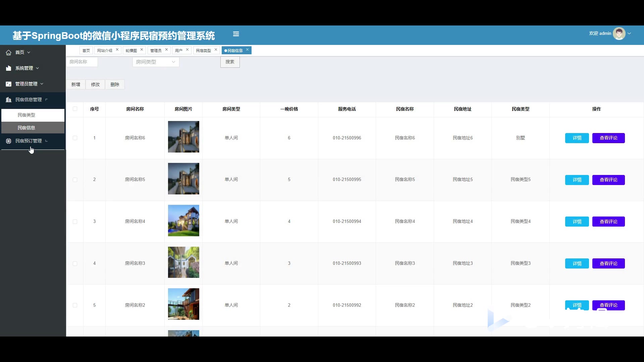Image resolution: width=644 pixels, height=362 pixels.
Task: Click the hamburger menu collapse icon
Action: coord(236,34)
